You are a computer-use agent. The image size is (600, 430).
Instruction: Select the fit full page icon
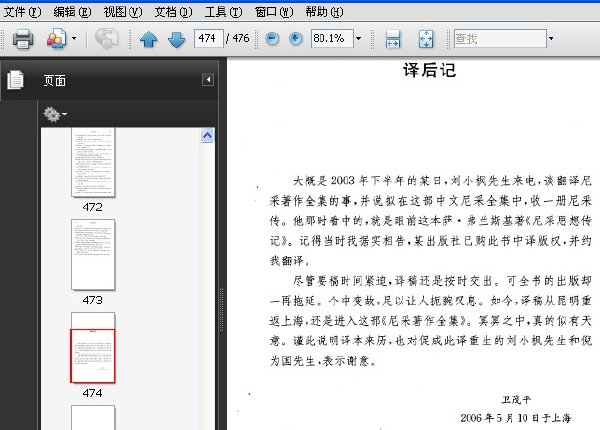coord(426,39)
